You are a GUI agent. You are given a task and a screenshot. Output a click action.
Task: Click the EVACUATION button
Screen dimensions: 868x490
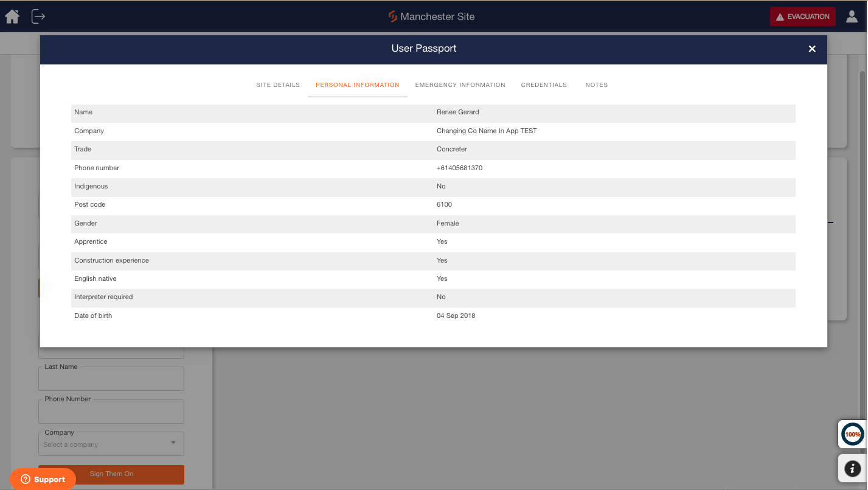tap(803, 16)
